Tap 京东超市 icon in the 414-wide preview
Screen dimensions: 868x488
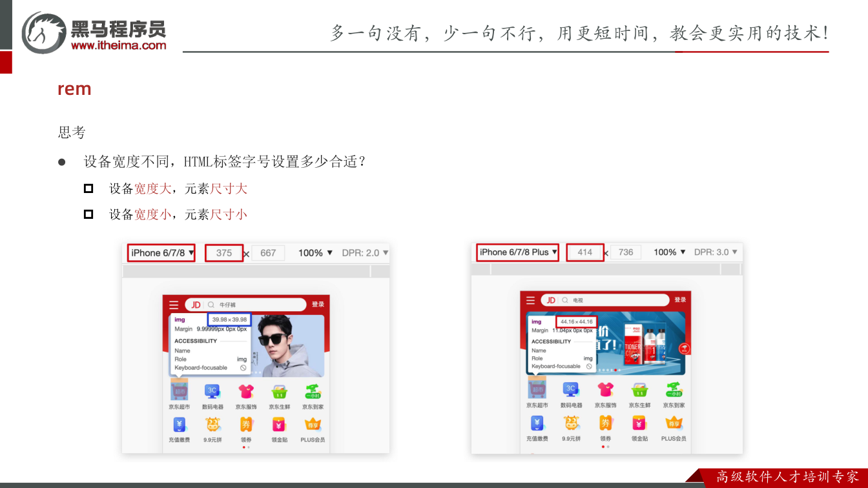pos(537,389)
